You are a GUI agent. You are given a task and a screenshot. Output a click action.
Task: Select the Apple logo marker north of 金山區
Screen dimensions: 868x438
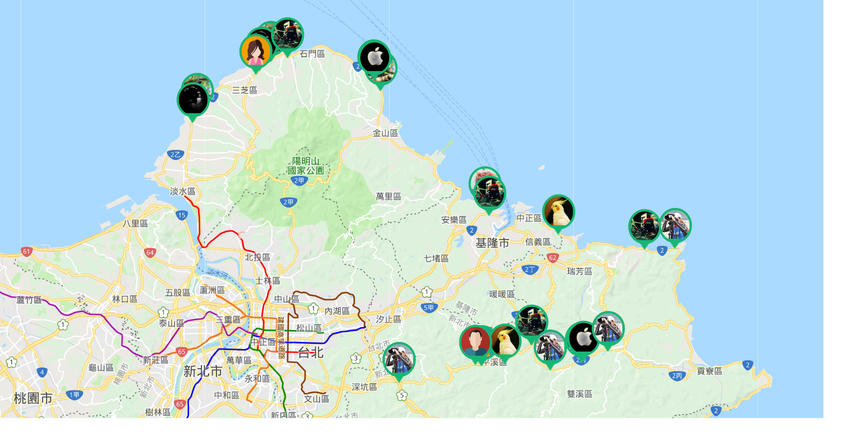[374, 56]
